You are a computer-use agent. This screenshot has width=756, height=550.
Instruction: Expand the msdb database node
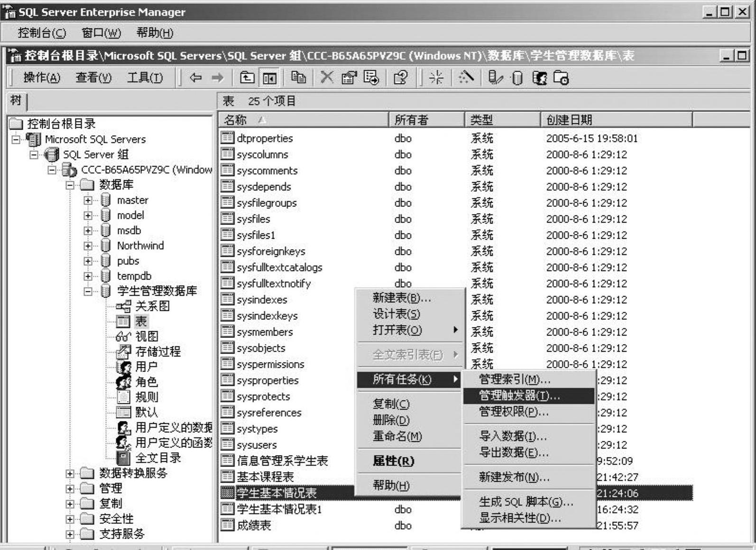[88, 231]
